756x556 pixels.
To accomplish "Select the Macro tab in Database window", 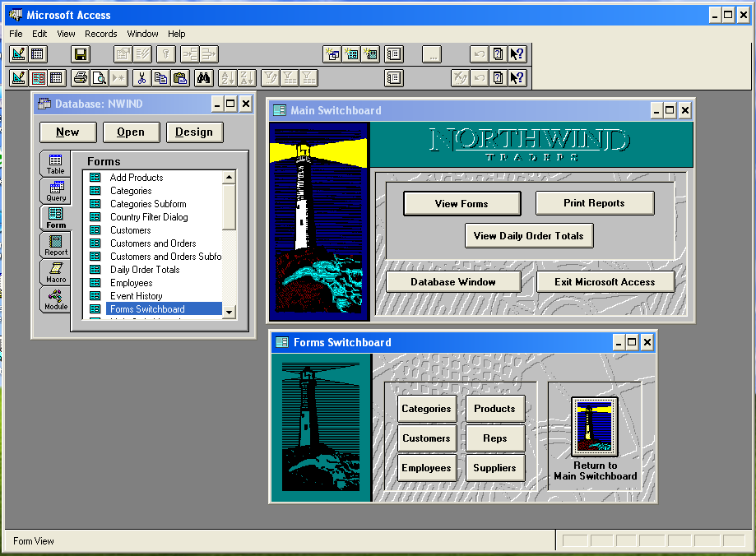I will (56, 272).
